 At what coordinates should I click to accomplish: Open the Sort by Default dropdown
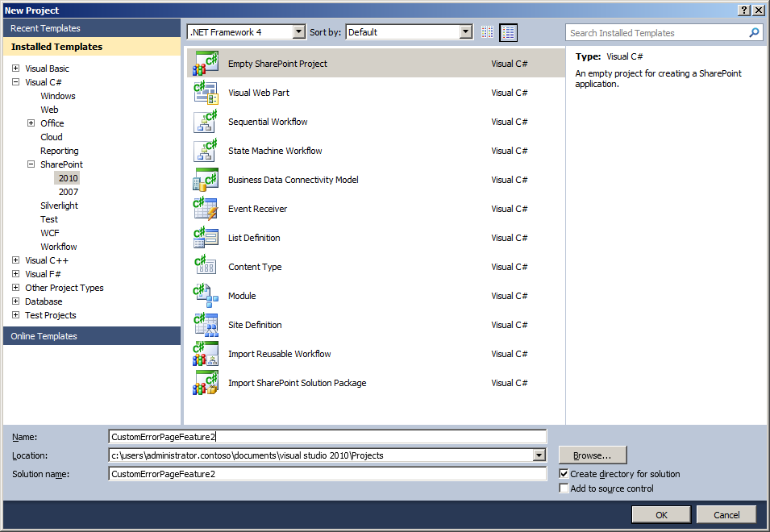click(x=465, y=32)
